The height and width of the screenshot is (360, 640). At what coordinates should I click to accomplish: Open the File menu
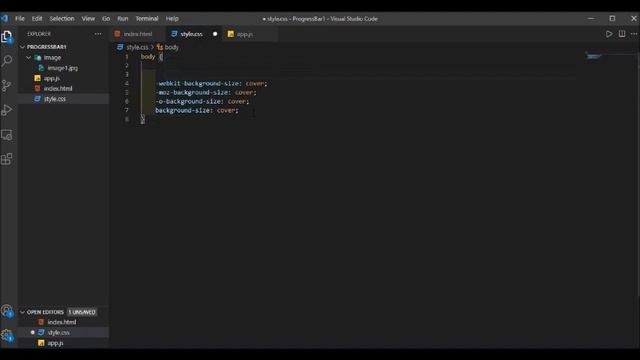click(x=20, y=19)
